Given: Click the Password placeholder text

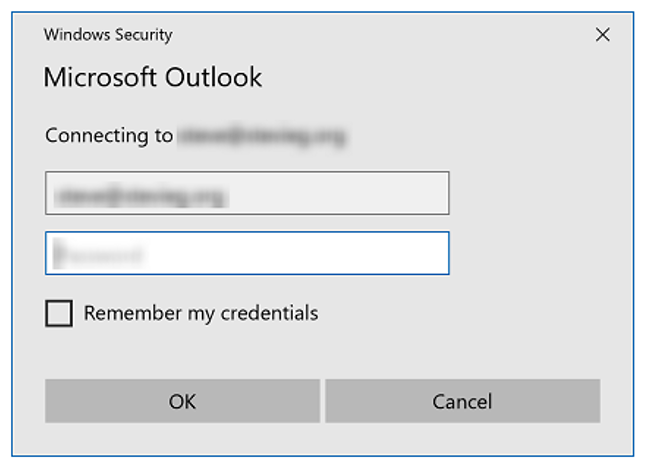Looking at the screenshot, I should pos(98,254).
